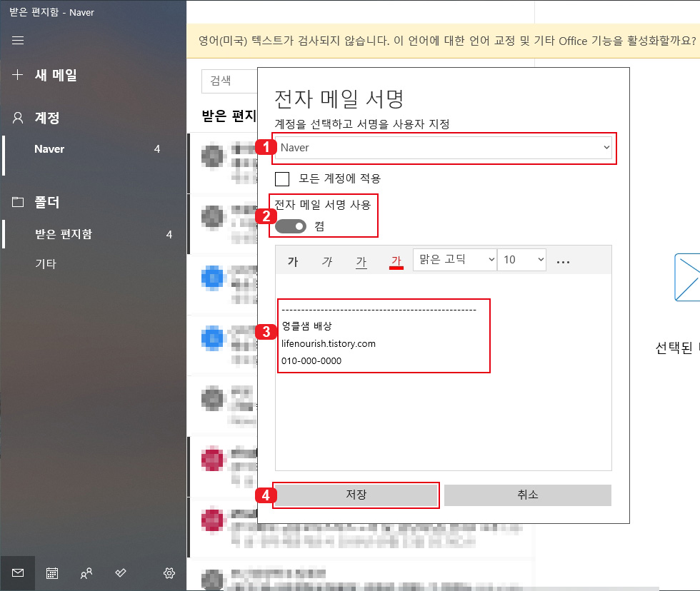
Task: Open the 맑은 고딕 font dropdown
Action: tap(455, 260)
